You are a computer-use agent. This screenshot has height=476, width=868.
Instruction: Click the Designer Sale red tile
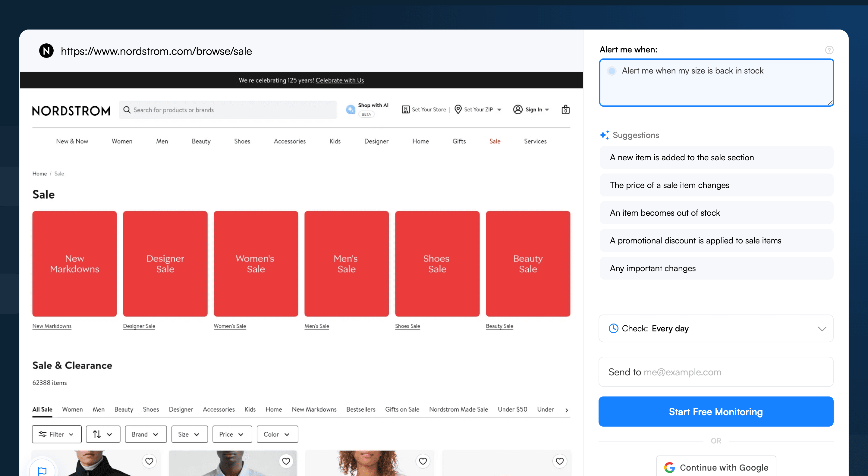(165, 264)
